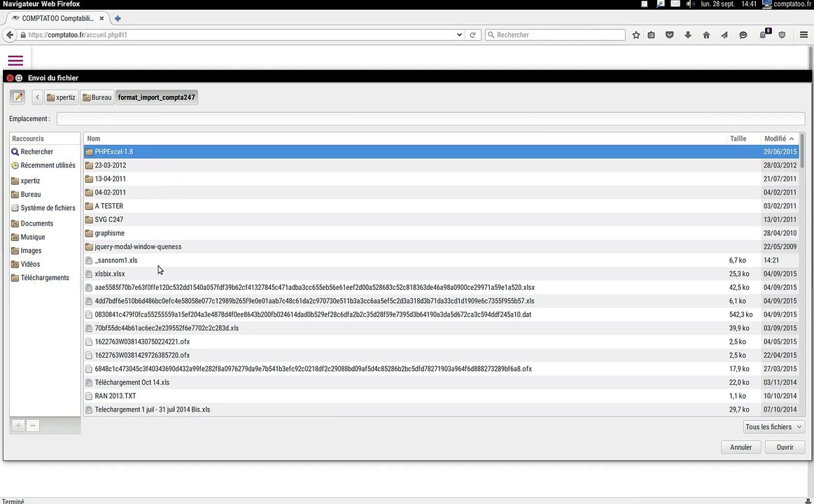
Task: Select the COMPTATOO browser tab
Action: tap(57, 18)
